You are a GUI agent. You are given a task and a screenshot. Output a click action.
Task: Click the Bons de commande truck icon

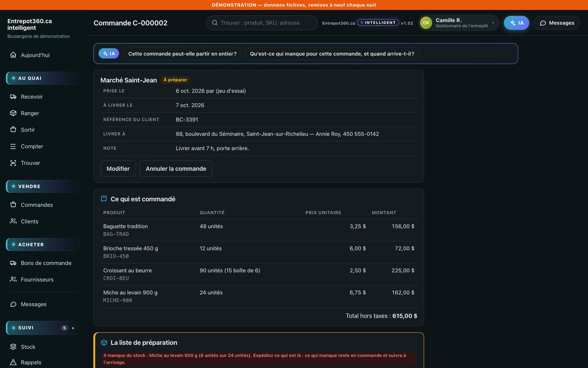(13, 263)
